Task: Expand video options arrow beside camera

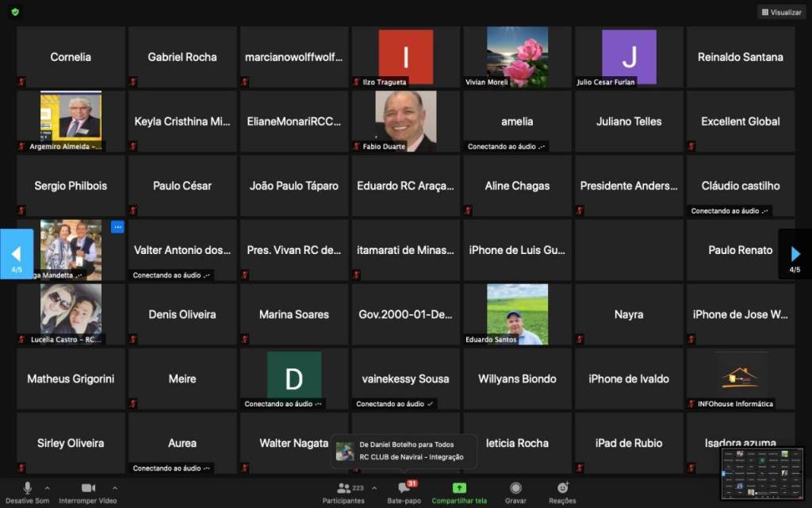Action: coord(115,487)
